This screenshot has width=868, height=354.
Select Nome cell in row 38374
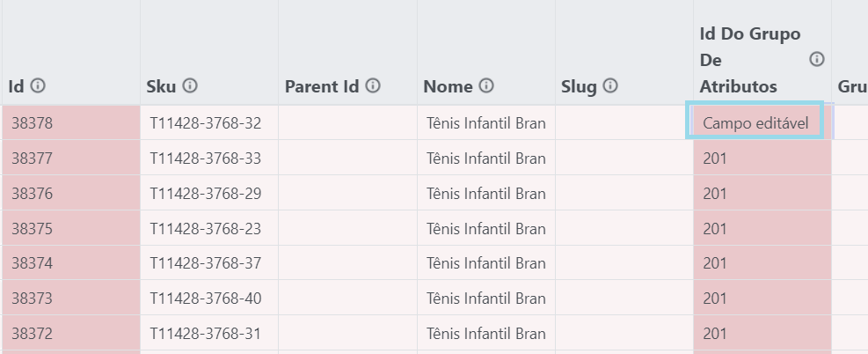pyautogui.click(x=486, y=262)
